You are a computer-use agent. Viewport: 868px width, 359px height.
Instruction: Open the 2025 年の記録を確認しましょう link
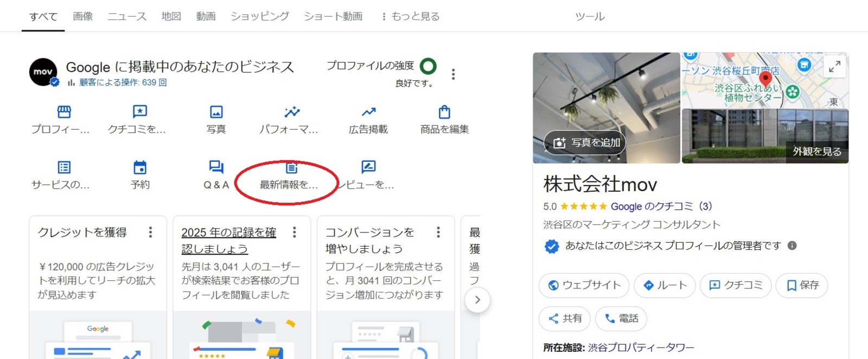click(228, 241)
